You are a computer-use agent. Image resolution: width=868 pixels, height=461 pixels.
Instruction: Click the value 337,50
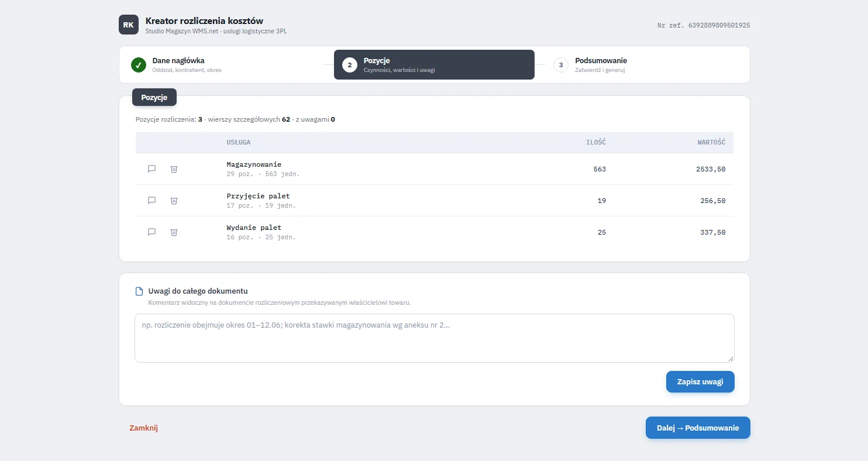point(713,232)
